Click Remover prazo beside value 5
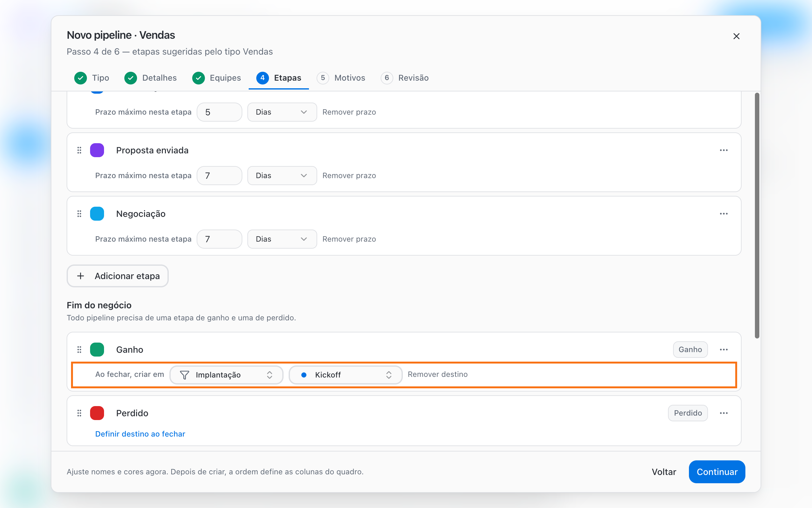Screen dimensions: 812x508 point(349,112)
